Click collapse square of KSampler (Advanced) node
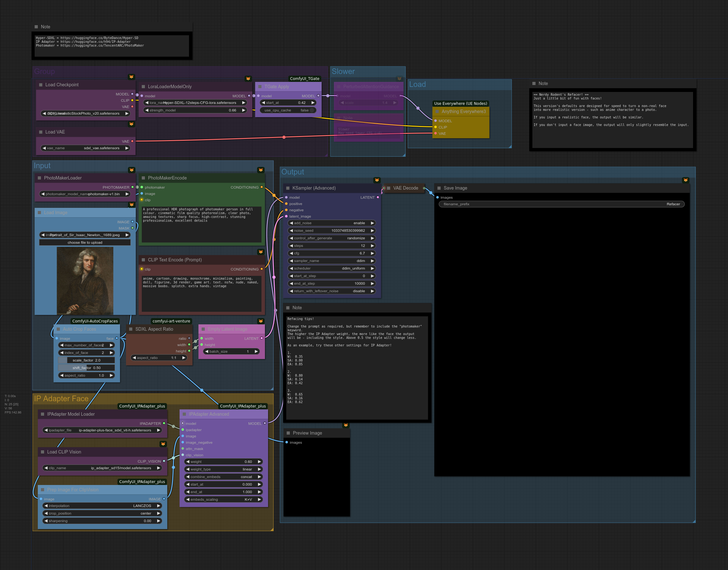 pyautogui.click(x=288, y=188)
